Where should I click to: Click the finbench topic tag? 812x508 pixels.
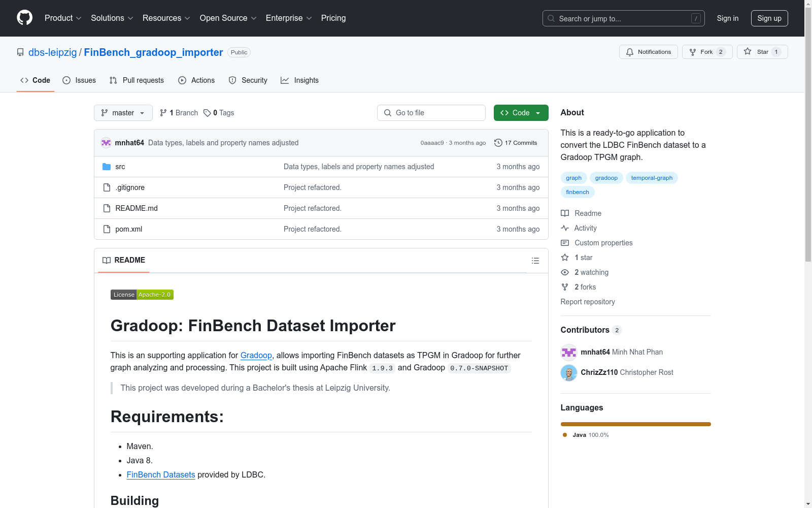(578, 192)
